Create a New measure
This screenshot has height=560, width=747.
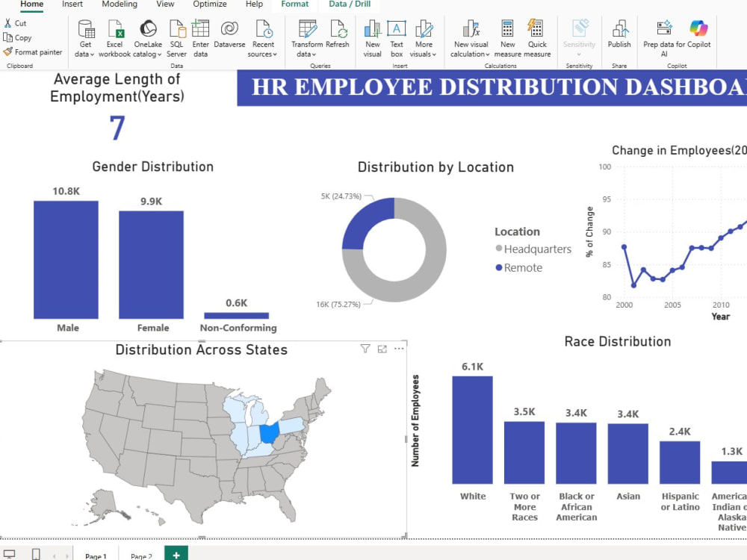click(x=507, y=39)
